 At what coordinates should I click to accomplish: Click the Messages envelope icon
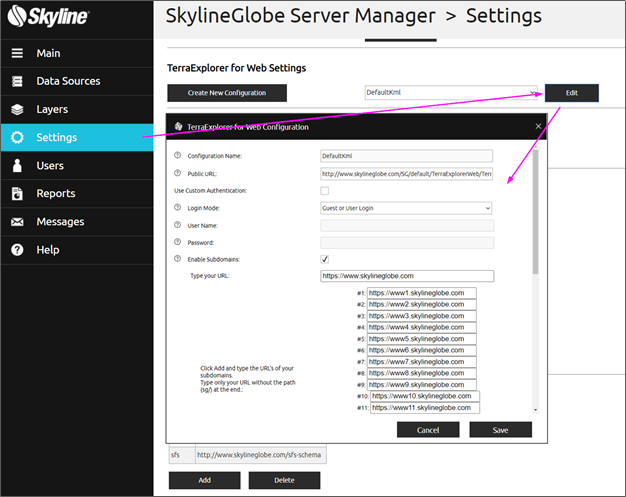pos(17,222)
